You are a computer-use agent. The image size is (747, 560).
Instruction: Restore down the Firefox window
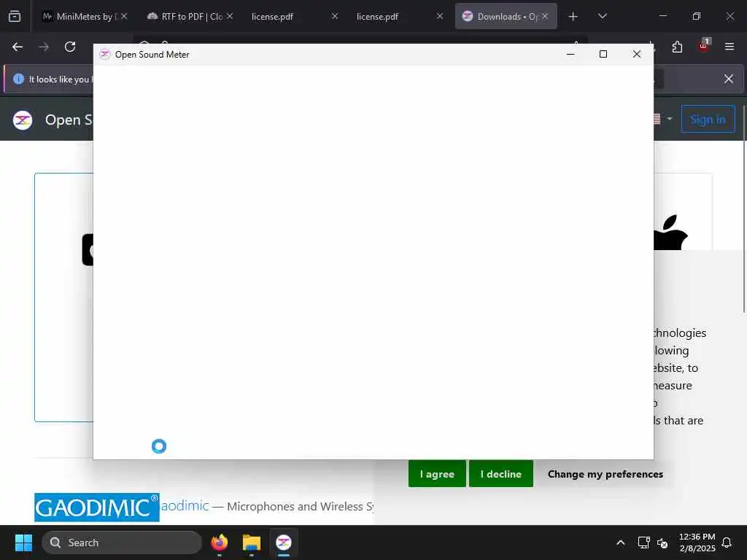[x=697, y=16]
